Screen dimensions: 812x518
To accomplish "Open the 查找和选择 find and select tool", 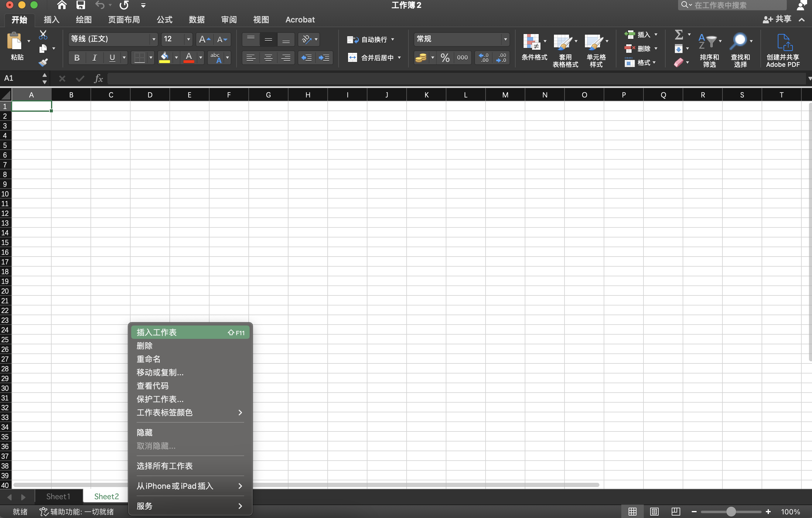I will (x=741, y=49).
